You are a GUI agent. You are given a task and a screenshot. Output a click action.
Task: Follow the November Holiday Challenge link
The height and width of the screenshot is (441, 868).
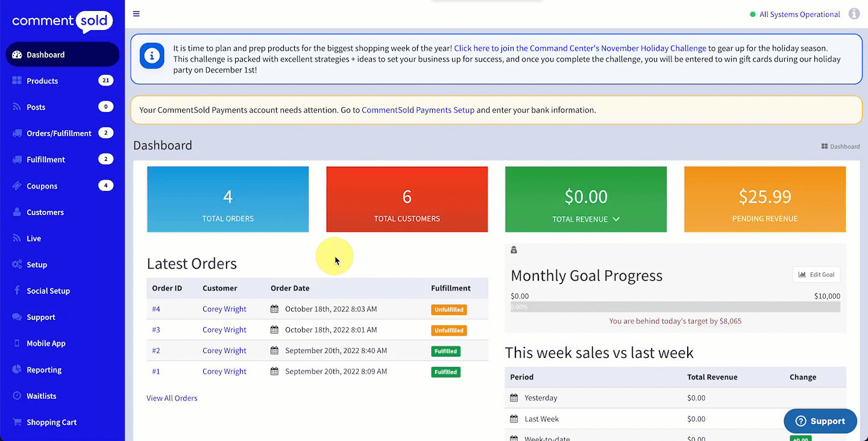pyautogui.click(x=580, y=48)
